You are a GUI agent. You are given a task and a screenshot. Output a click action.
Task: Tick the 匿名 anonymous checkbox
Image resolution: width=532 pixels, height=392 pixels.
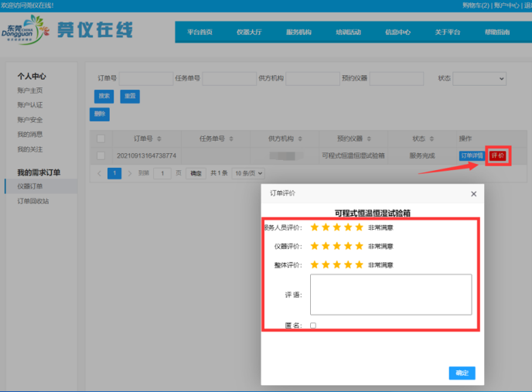tap(313, 326)
